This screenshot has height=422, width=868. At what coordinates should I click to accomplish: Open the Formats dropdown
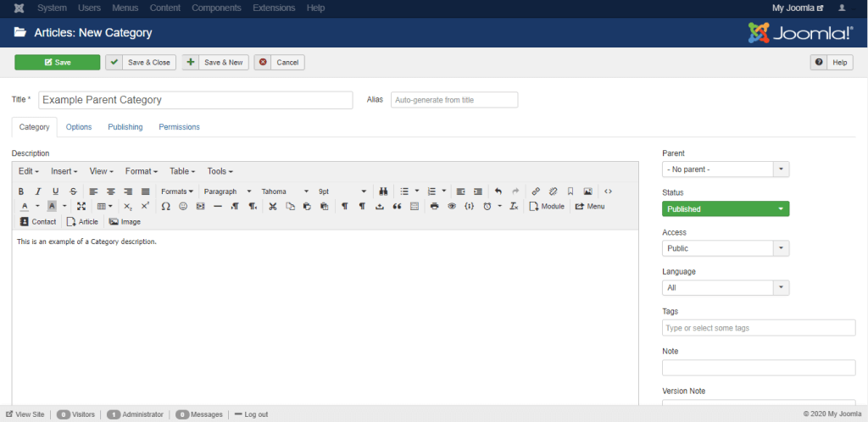click(177, 192)
